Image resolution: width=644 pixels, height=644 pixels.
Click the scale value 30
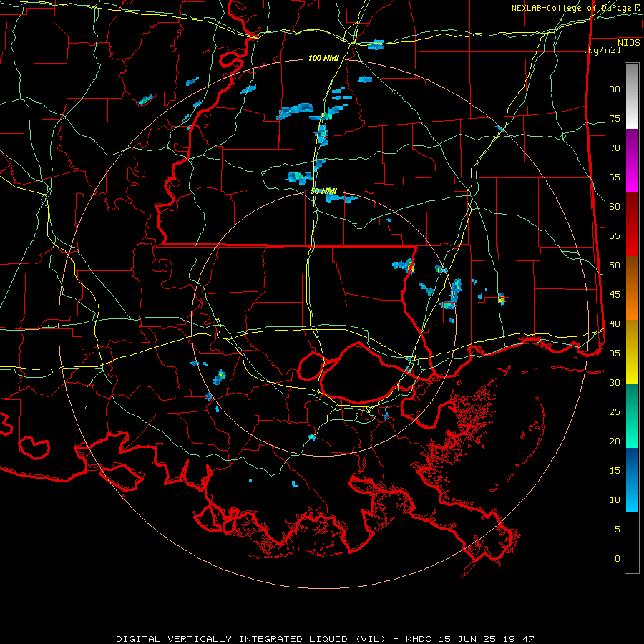point(615,383)
